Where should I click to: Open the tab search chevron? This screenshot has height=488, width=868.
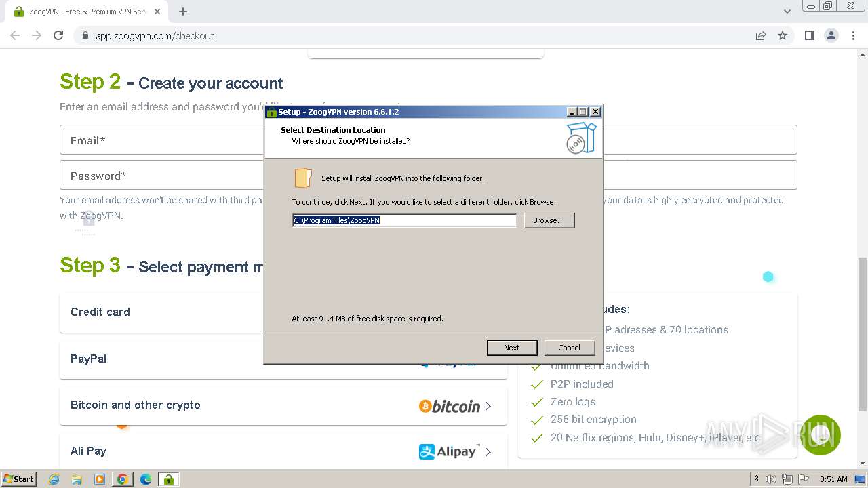pos(787,11)
